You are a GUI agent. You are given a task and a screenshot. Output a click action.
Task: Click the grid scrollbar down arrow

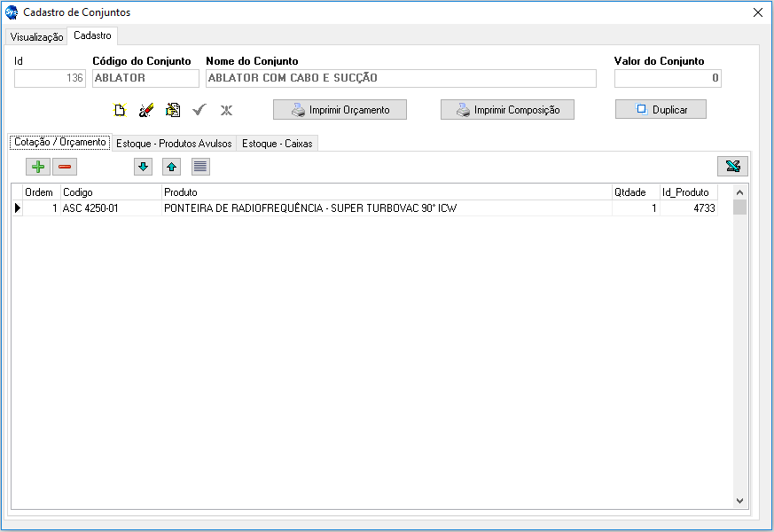(x=740, y=501)
